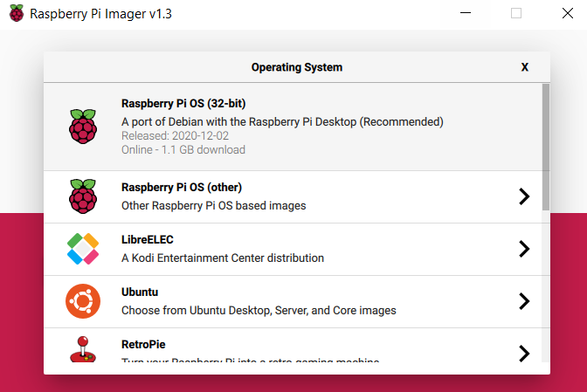Image resolution: width=587 pixels, height=392 pixels.
Task: Minimize the Raspberry Pi Imager window
Action: click(466, 13)
